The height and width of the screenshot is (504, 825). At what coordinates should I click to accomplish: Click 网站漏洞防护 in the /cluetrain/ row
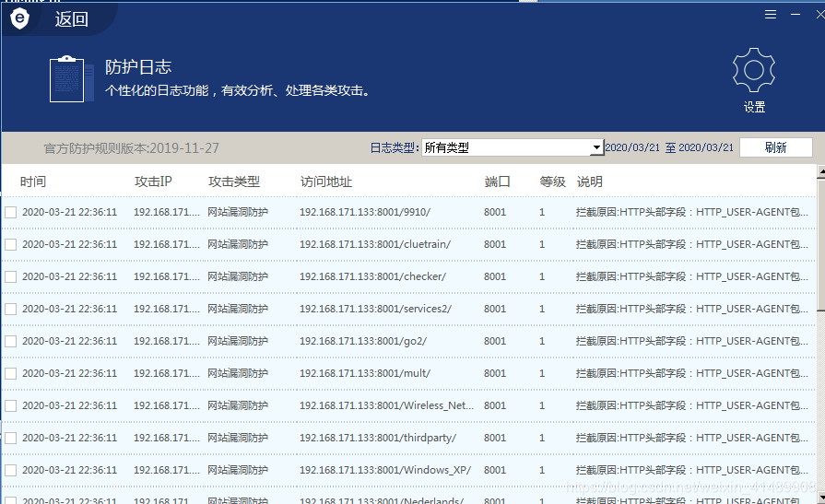click(238, 244)
